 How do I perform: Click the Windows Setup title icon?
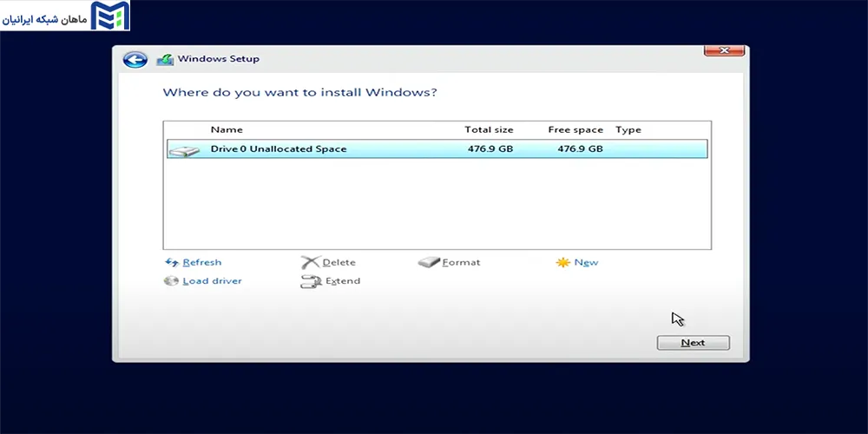165,59
